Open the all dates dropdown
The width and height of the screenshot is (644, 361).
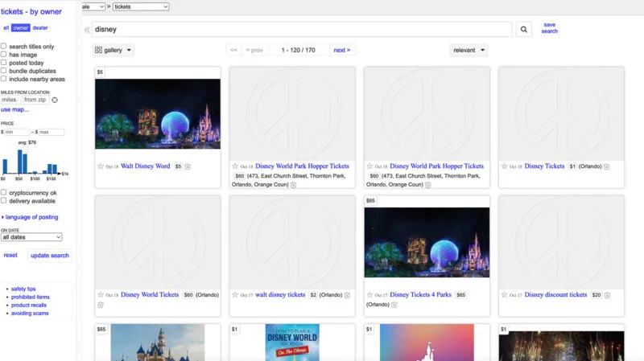31,237
